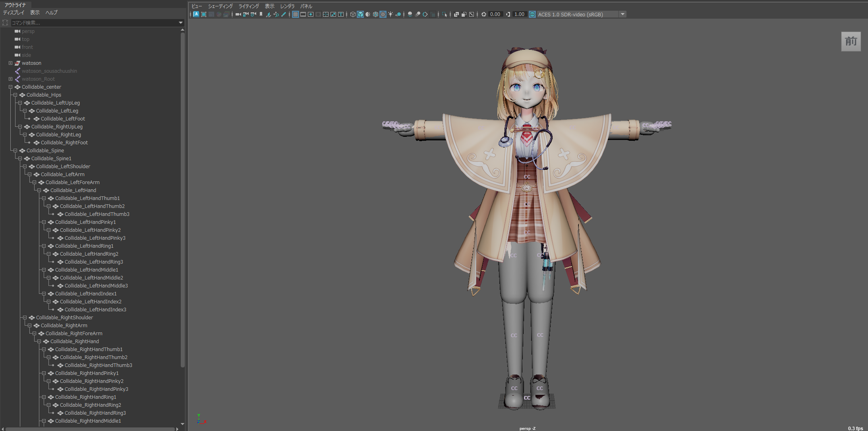The width and height of the screenshot is (868, 431).
Task: Toggle the color management ON button
Action: (532, 14)
